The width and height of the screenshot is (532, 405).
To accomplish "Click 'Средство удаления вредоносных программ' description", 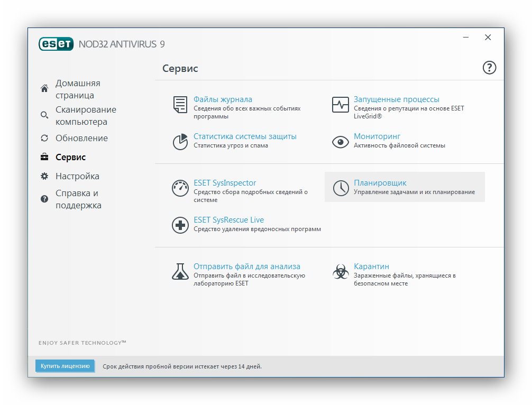I will click(257, 229).
